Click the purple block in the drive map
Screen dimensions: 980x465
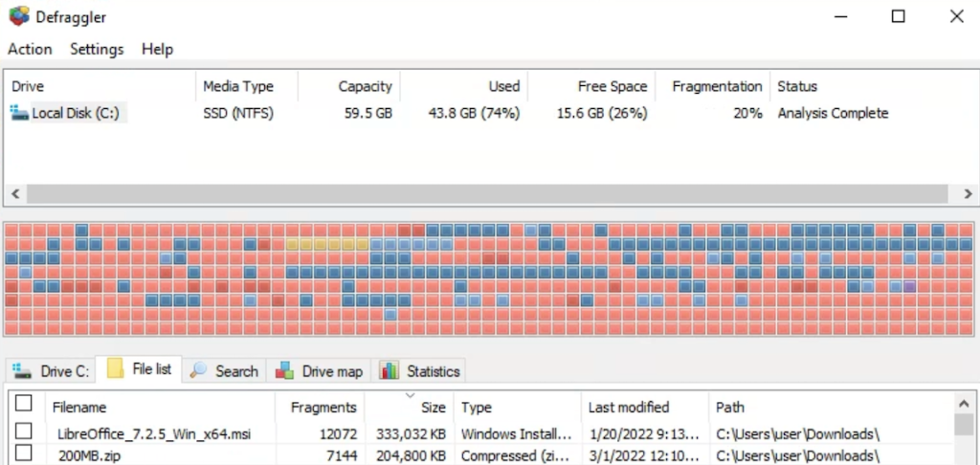(909, 286)
